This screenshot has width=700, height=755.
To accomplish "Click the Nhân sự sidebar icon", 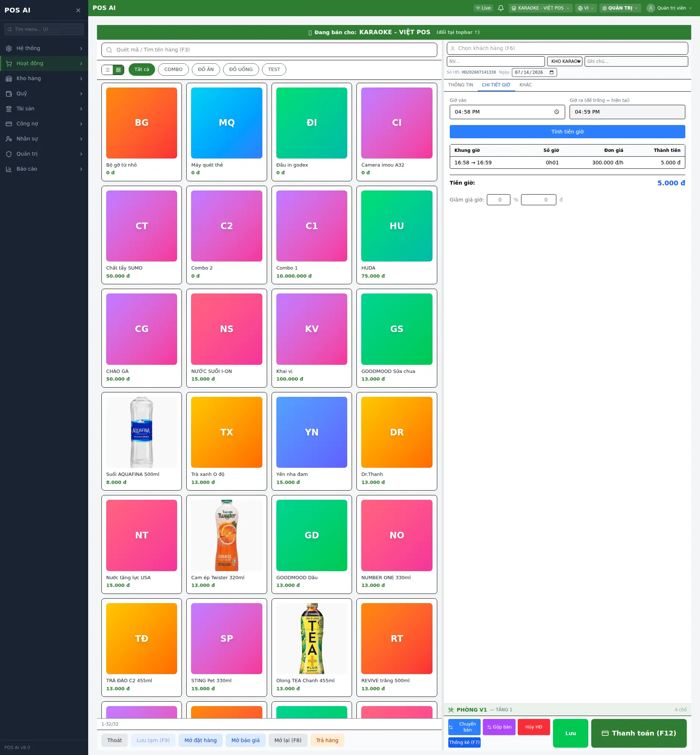I will 9,139.
